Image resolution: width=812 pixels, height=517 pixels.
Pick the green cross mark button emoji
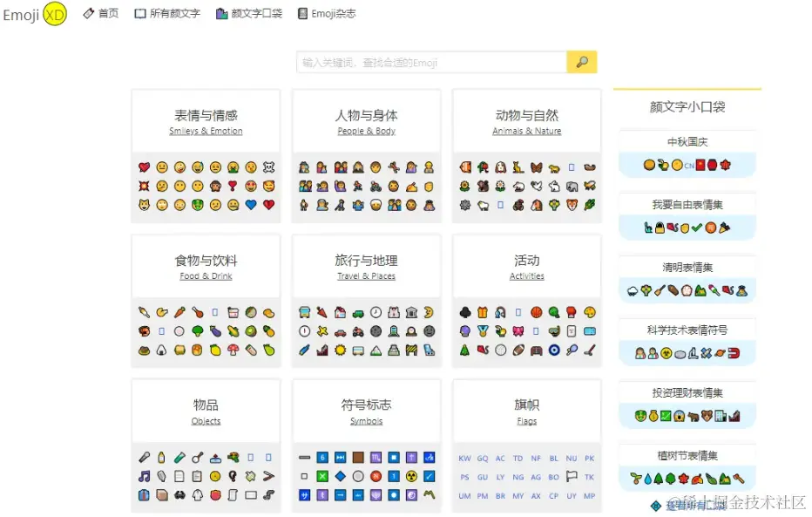point(322,476)
